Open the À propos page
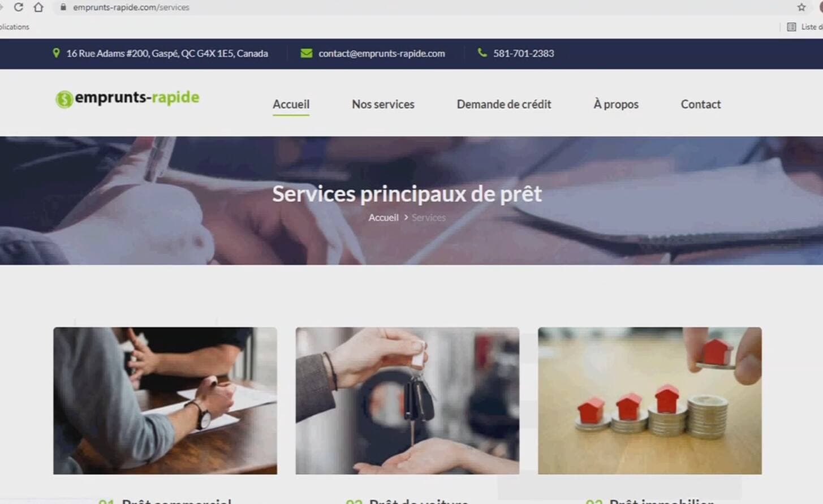 [615, 104]
